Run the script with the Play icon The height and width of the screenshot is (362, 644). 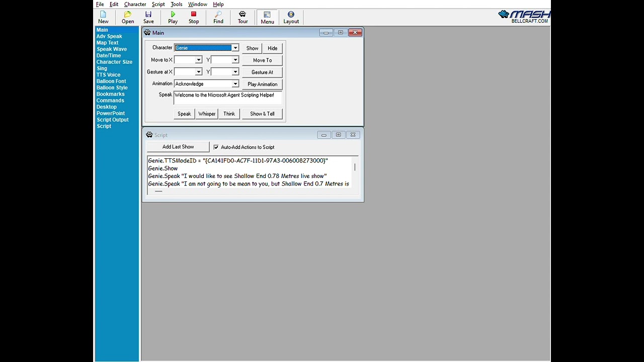173,18
